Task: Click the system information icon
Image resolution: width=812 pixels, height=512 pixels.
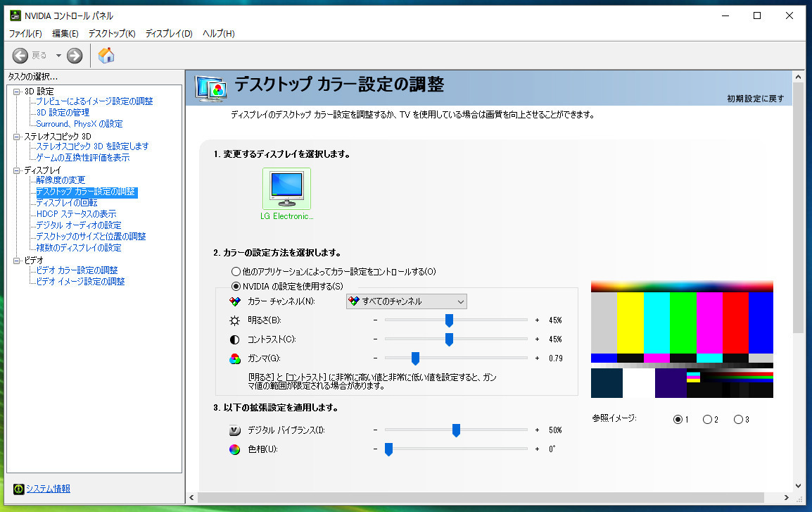Action: click(18, 489)
